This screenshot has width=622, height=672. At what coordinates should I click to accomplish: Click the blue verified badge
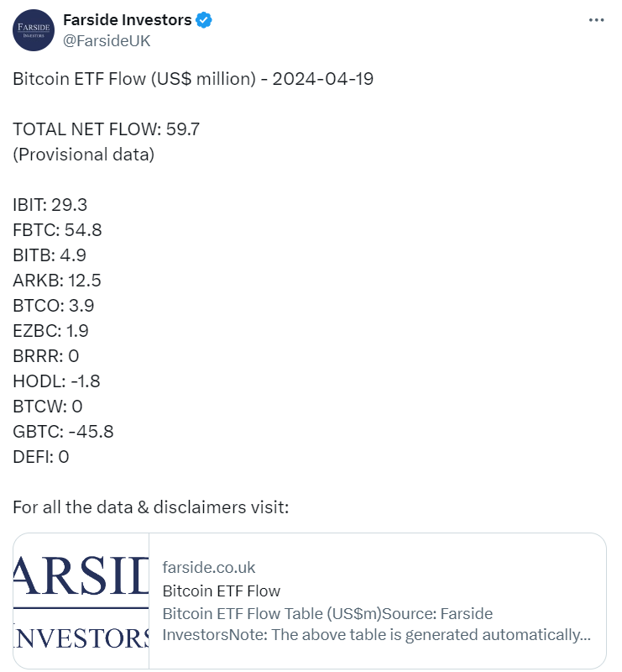coord(204,20)
